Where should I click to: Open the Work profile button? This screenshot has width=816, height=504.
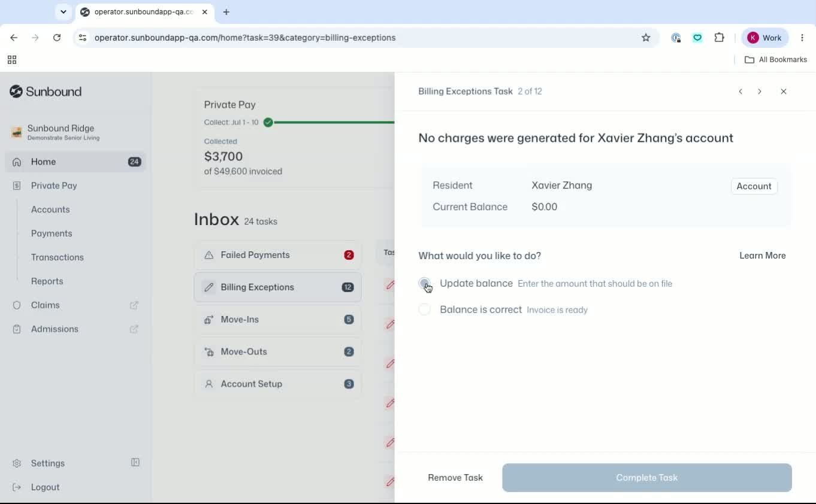click(x=765, y=38)
